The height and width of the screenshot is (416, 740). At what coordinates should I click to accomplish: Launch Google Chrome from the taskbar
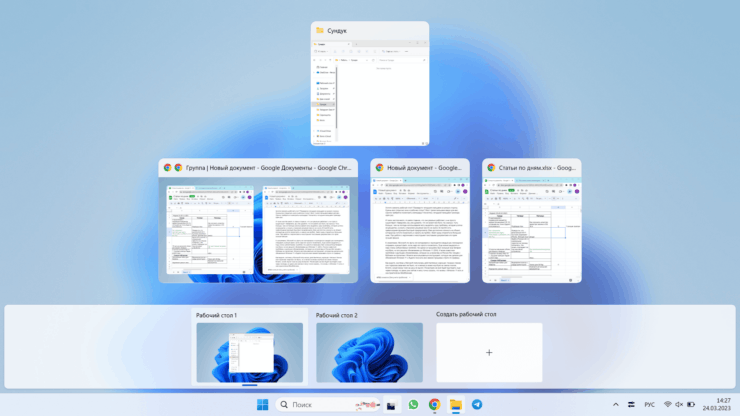[x=434, y=405]
